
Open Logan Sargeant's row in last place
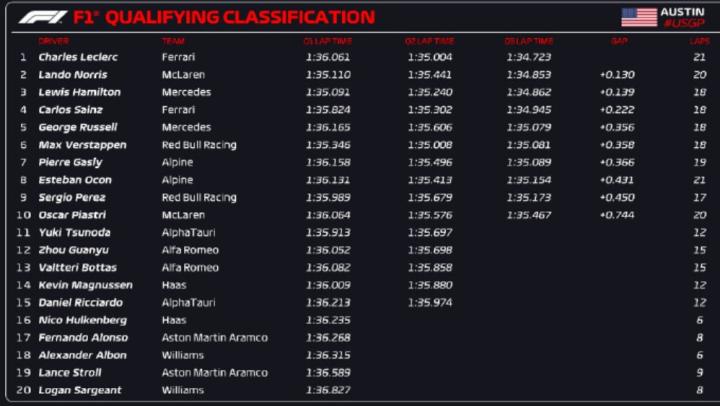pos(79,390)
